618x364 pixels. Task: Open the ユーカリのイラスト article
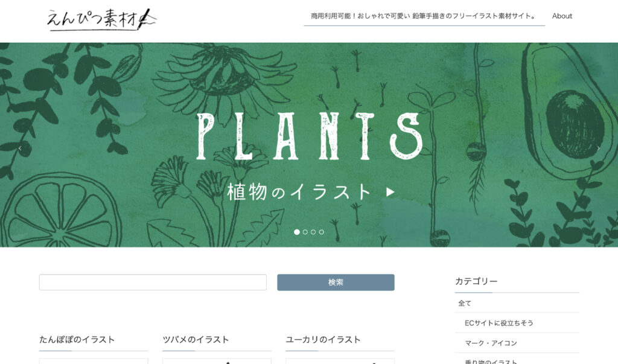point(323,339)
